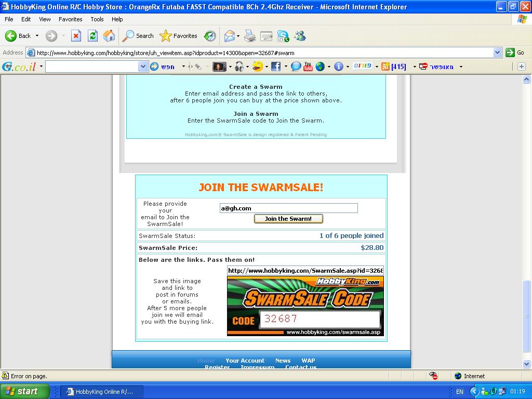The height and width of the screenshot is (399, 532).
Task: Click the Edit page toolbar icon
Action: pyautogui.click(x=267, y=36)
